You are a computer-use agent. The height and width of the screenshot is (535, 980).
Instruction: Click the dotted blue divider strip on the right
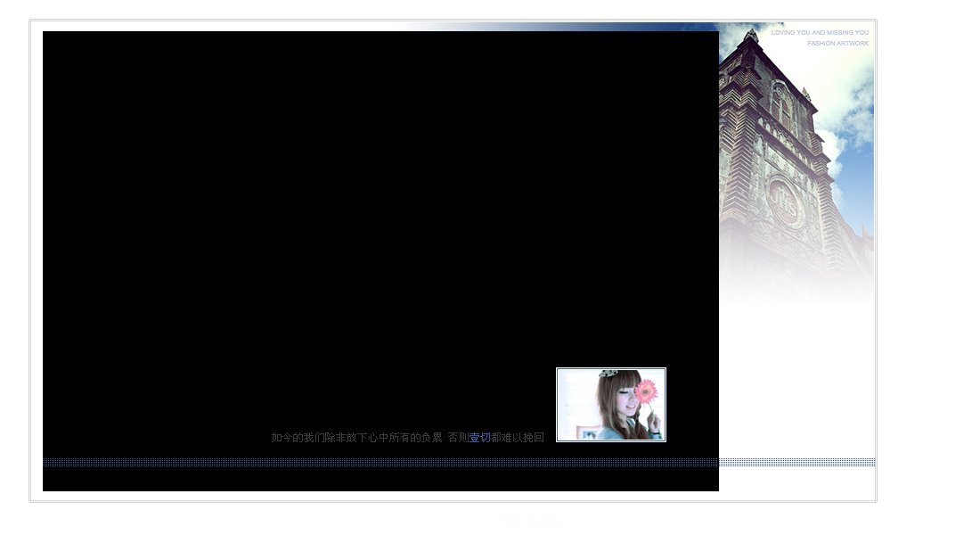click(796, 463)
